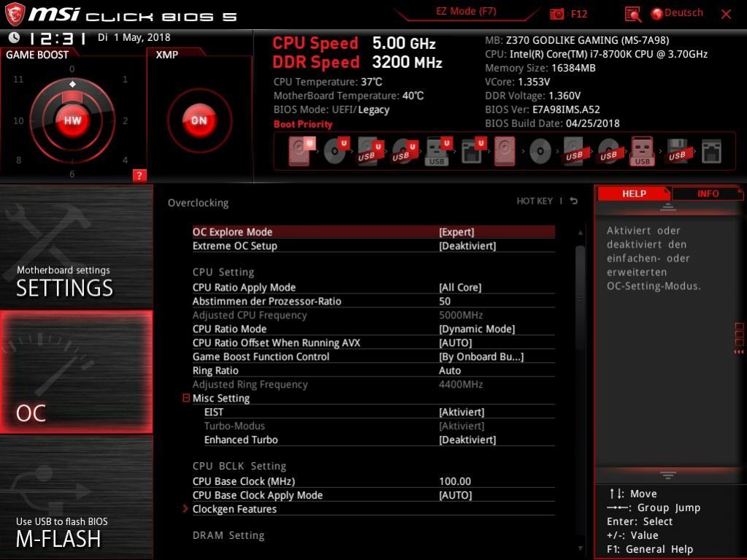Select the UEFI USB key boot icon
747x560 pixels.
tap(438, 151)
